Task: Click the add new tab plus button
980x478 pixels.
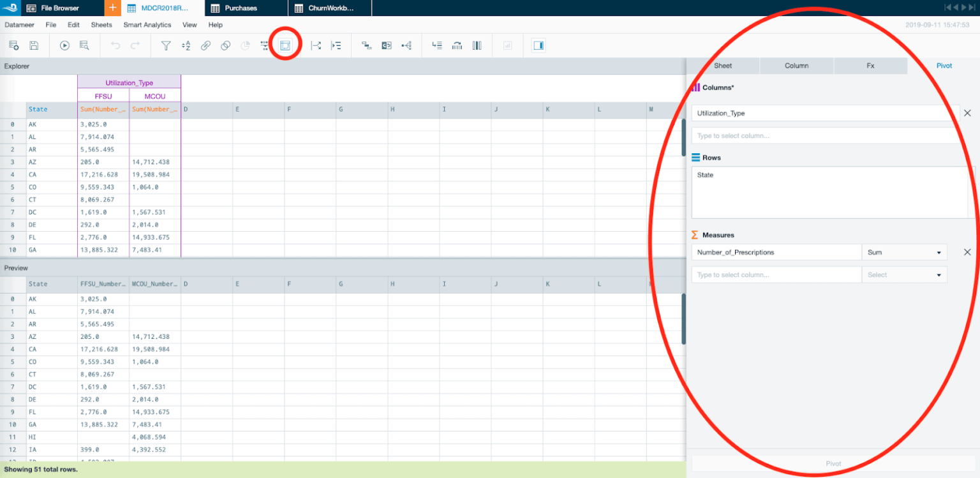Action: pyautogui.click(x=112, y=8)
